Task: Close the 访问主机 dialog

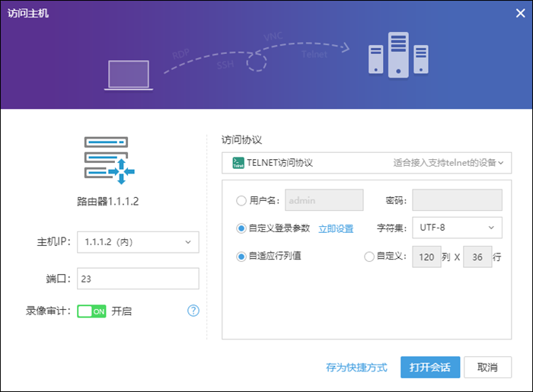Action: (519, 13)
